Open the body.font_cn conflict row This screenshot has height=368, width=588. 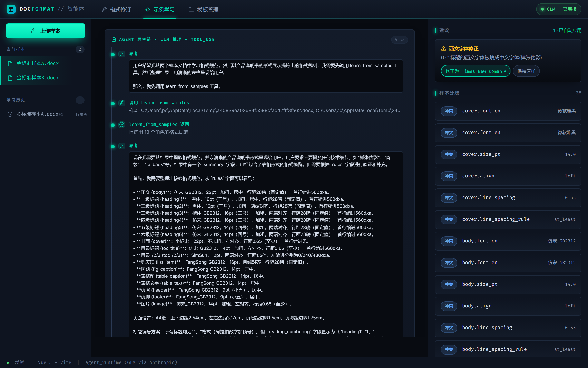508,241
